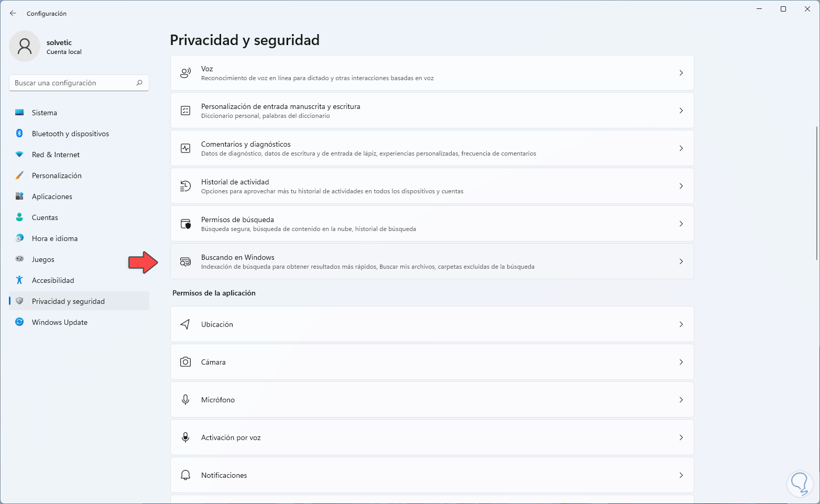Expand the Comentarios y diagnósticos chevron
Image resolution: width=820 pixels, height=504 pixels.
pyautogui.click(x=681, y=148)
